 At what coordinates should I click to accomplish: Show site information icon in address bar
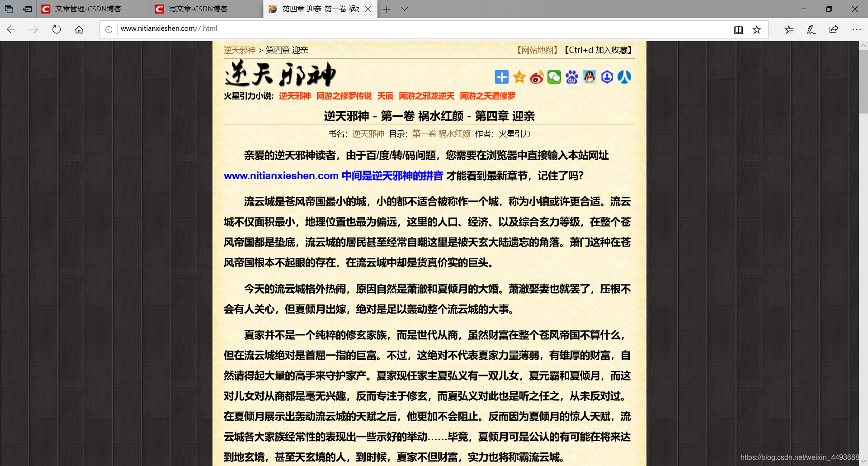[109, 29]
